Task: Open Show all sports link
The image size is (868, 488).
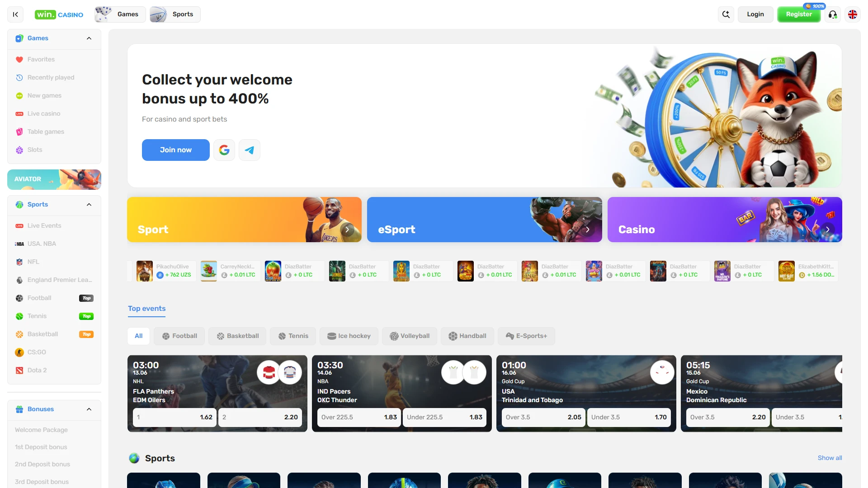Action: coord(830,458)
